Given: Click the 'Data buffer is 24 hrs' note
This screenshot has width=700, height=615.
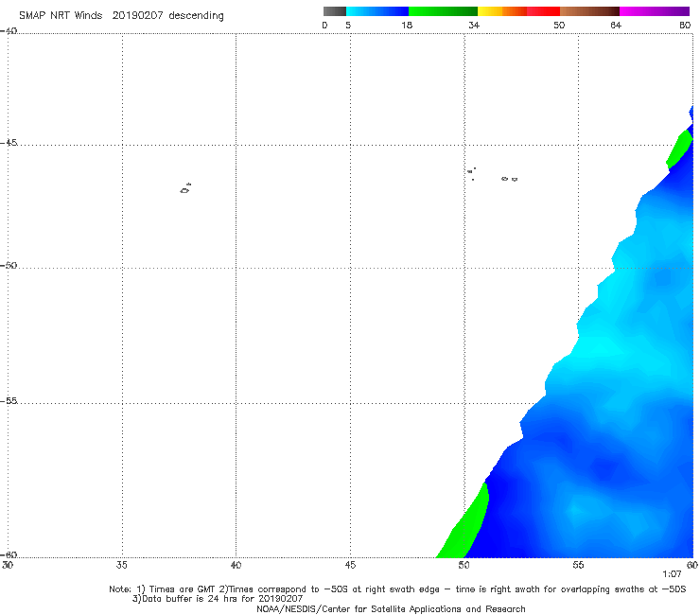Looking at the screenshot, I should coord(218,599).
